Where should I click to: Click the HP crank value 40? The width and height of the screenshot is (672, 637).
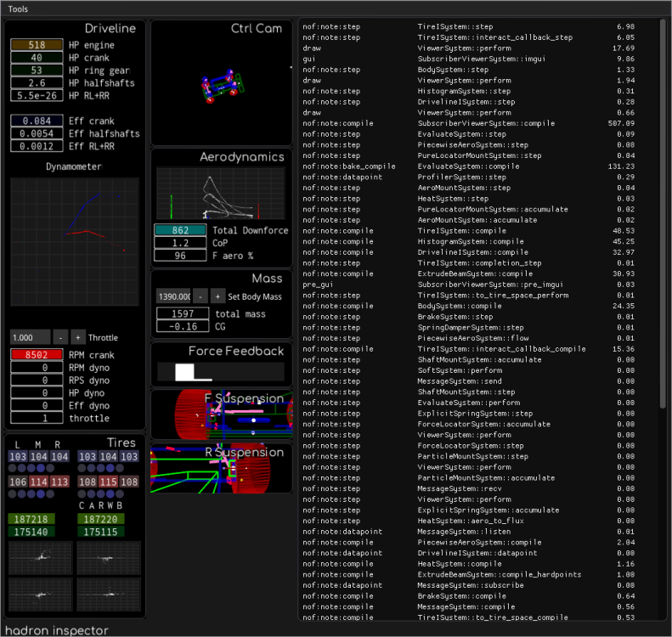37,58
